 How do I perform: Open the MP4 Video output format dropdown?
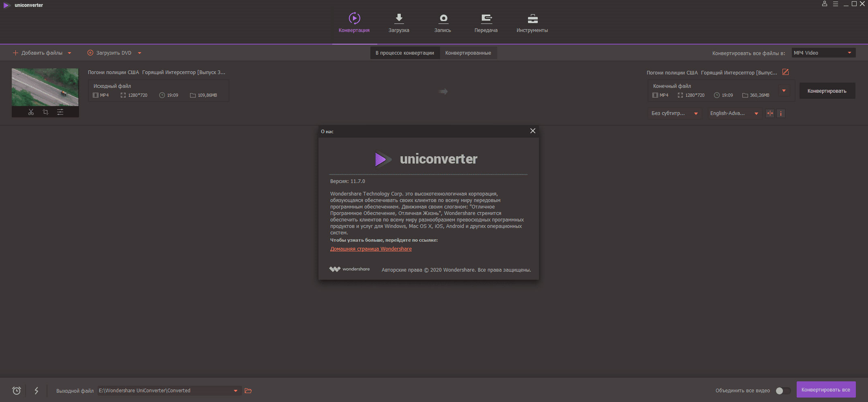(823, 53)
